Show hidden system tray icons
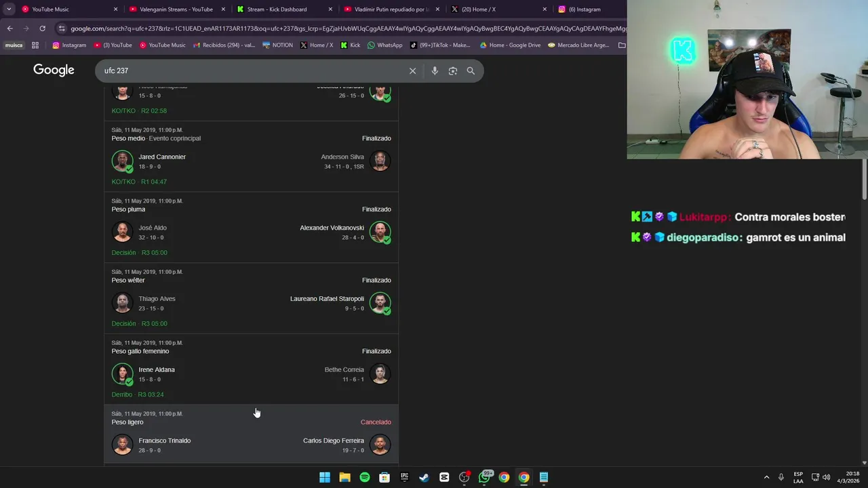868x488 pixels. click(766, 477)
